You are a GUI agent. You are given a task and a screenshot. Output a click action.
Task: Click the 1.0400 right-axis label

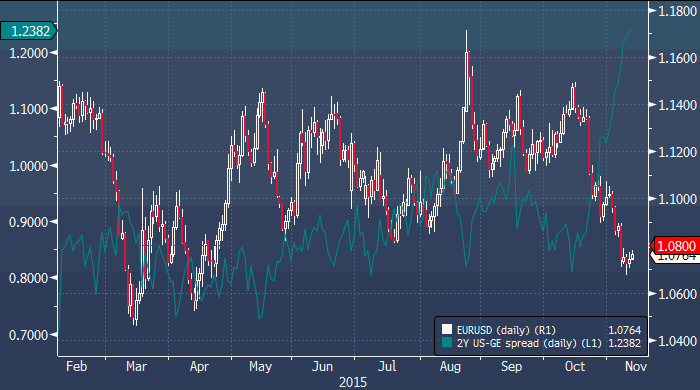[678, 341]
